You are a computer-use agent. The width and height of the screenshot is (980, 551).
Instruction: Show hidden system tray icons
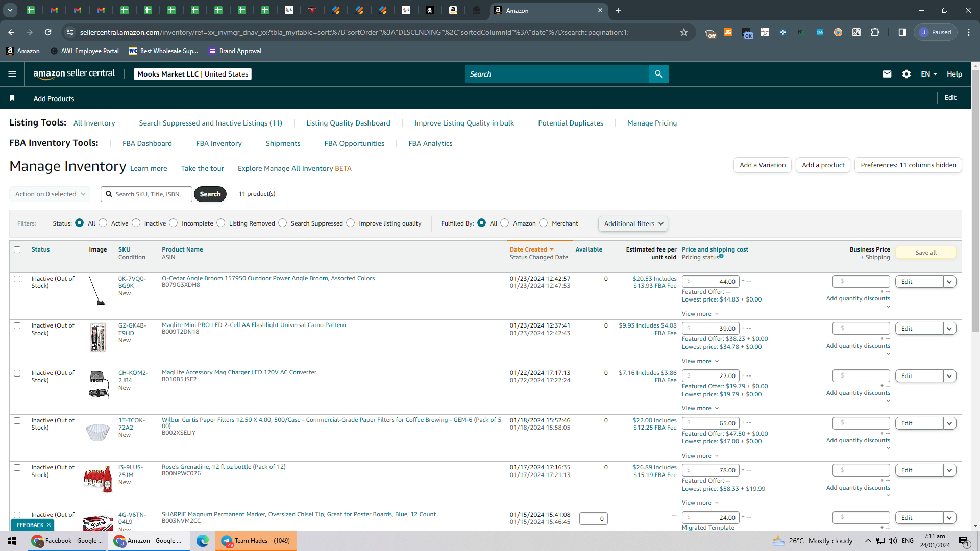tap(868, 541)
